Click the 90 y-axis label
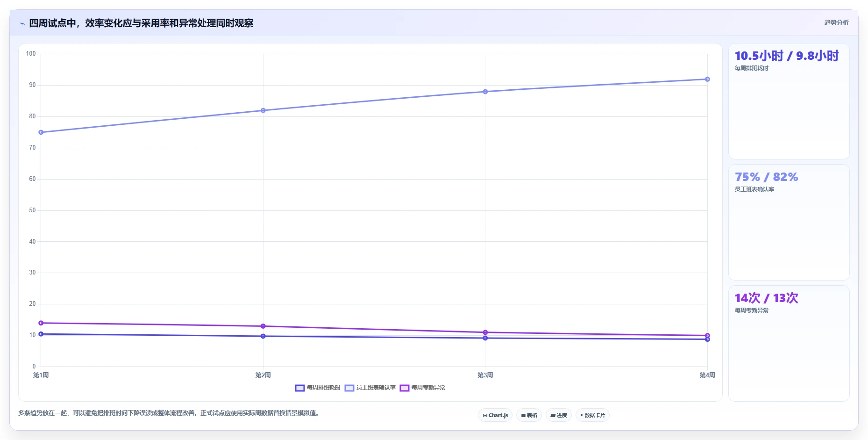868x440 pixels. click(32, 85)
